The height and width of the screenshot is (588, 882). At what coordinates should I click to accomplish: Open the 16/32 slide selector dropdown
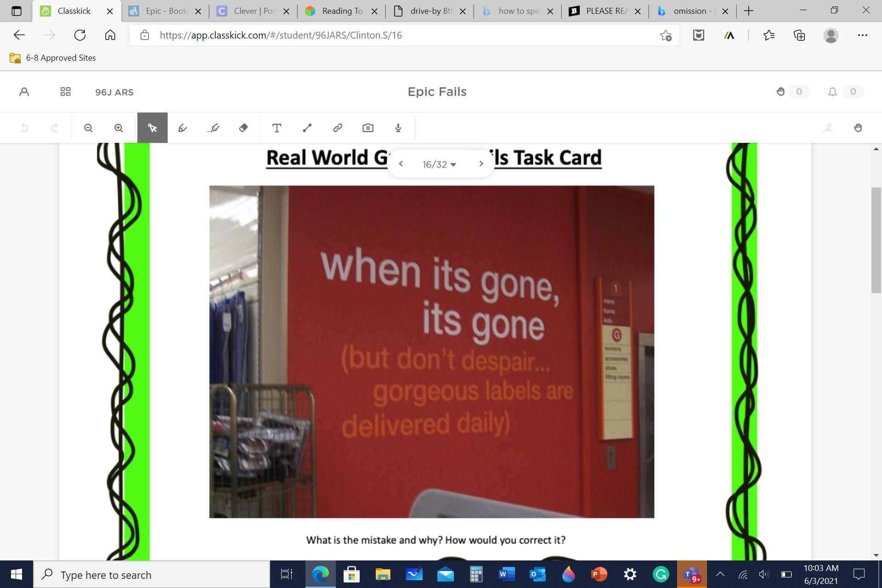click(x=439, y=164)
